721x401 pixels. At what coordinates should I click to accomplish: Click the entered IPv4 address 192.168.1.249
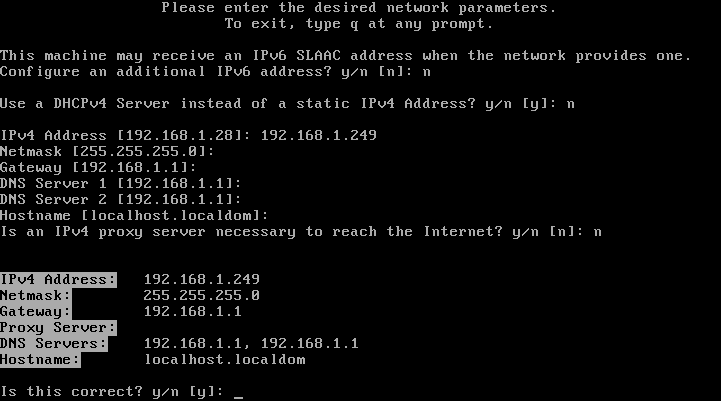click(319, 135)
